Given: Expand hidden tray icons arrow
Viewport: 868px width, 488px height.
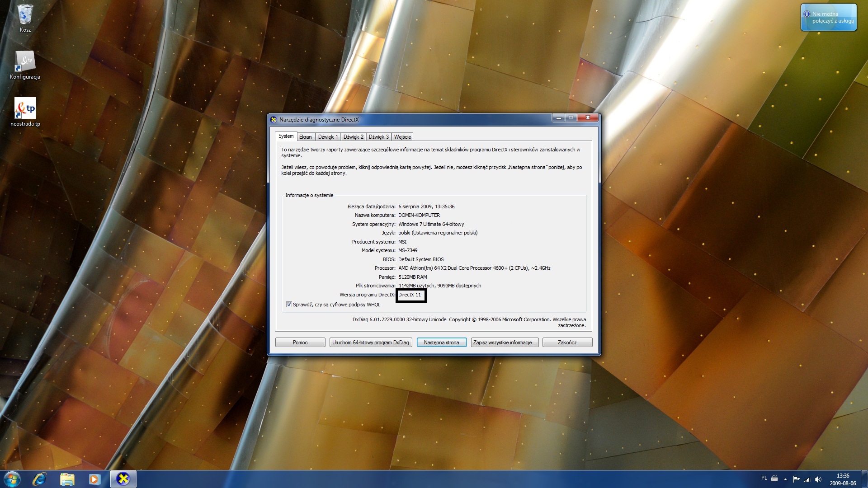Looking at the screenshot, I should tap(785, 479).
